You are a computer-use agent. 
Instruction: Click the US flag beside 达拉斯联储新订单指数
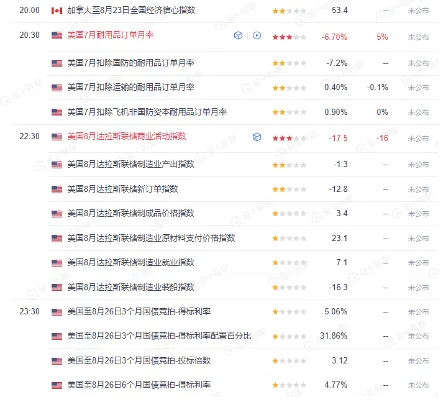click(x=57, y=189)
